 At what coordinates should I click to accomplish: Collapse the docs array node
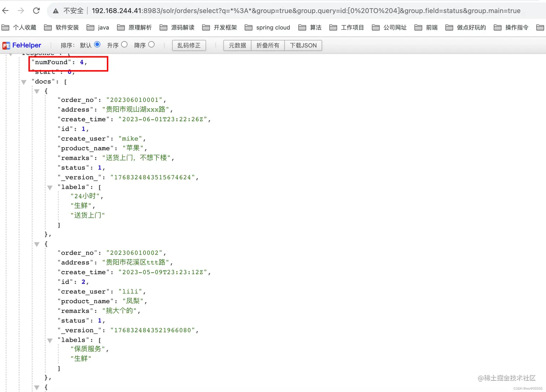(24, 82)
